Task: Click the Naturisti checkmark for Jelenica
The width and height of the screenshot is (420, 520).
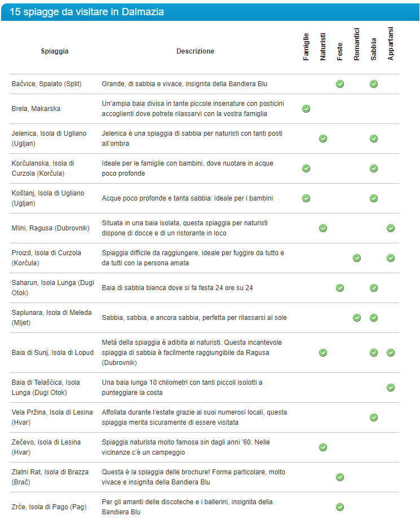Action: (x=323, y=139)
